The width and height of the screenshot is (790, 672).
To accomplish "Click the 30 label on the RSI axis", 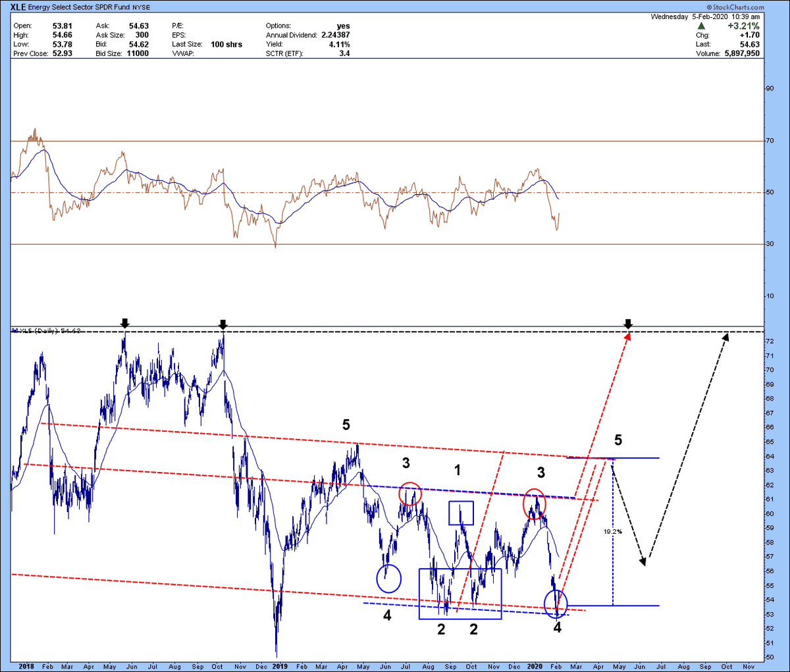I will coord(769,244).
